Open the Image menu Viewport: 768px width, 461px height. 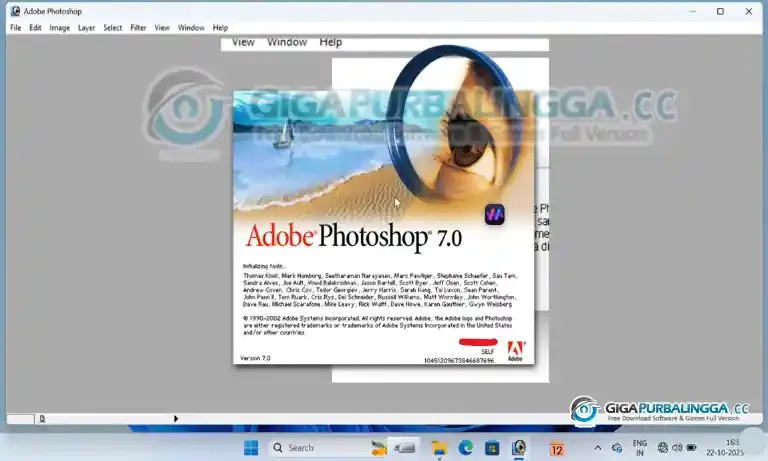[60, 28]
